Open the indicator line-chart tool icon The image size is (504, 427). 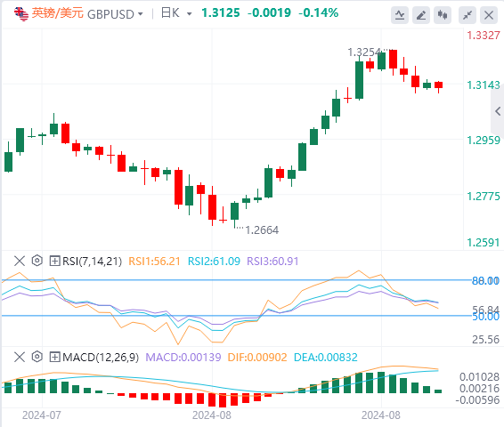coord(400,15)
